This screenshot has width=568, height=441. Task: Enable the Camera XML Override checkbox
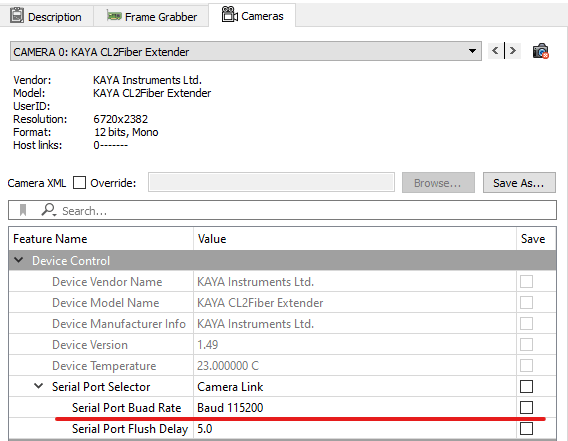(x=79, y=183)
